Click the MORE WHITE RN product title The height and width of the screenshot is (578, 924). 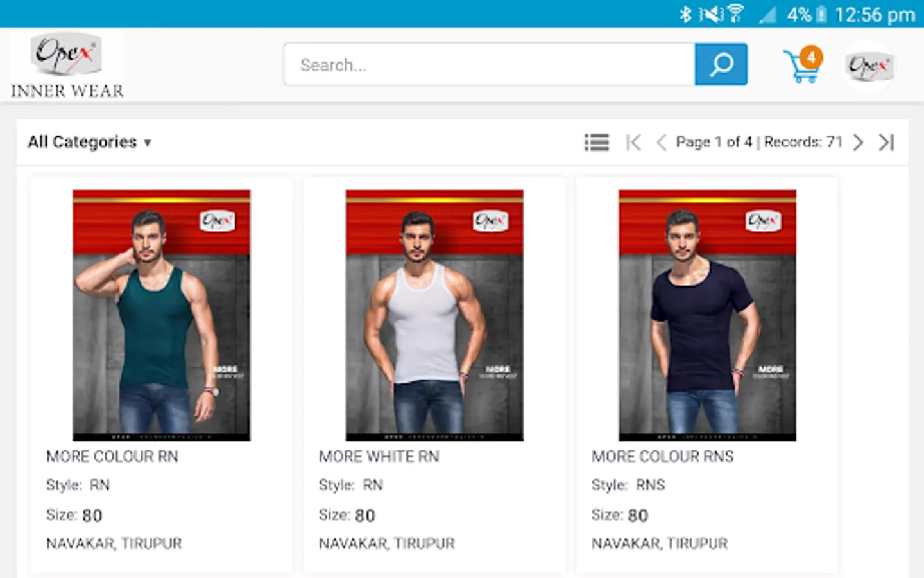379,457
